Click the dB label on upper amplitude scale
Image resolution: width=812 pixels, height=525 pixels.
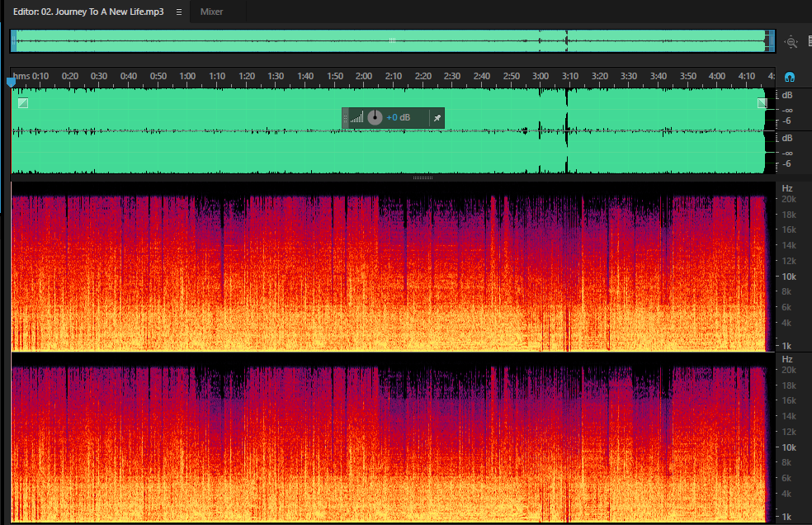tap(787, 96)
